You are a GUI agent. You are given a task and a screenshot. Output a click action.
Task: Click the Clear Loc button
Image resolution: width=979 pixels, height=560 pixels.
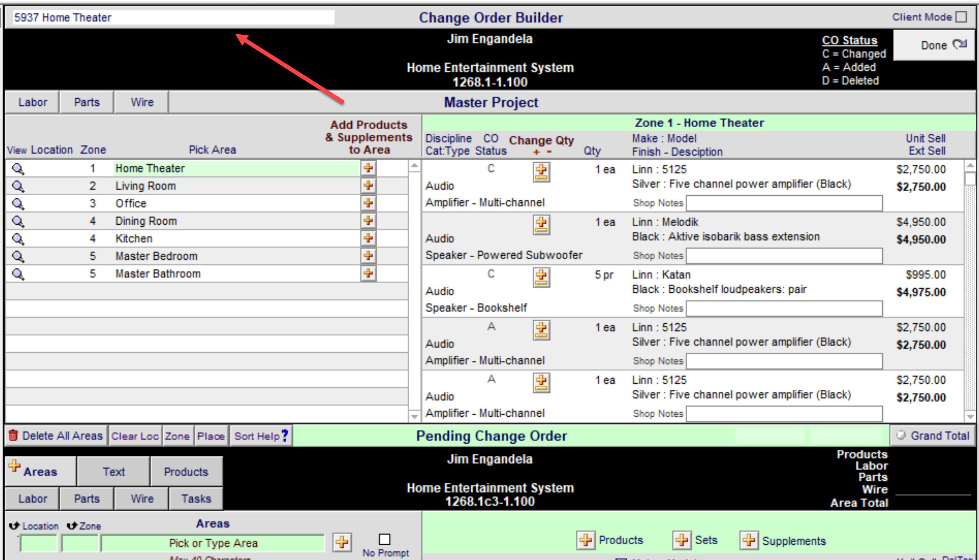(135, 436)
